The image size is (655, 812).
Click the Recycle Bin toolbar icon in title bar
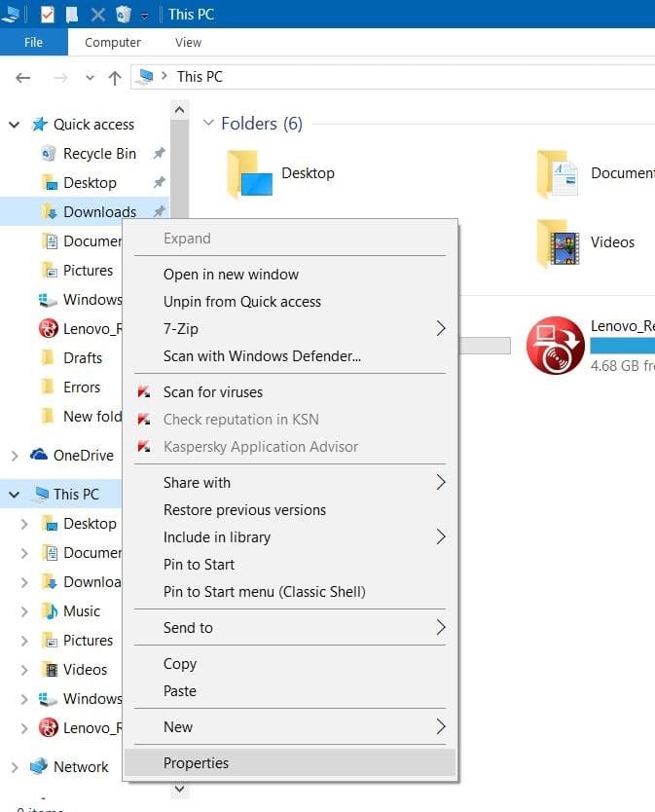124,14
